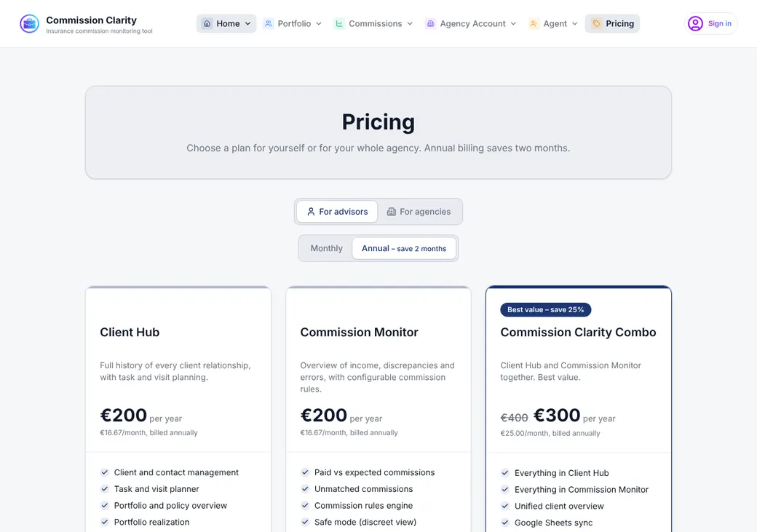Click the Pricing tag icon
The height and width of the screenshot is (532, 757).
click(596, 24)
